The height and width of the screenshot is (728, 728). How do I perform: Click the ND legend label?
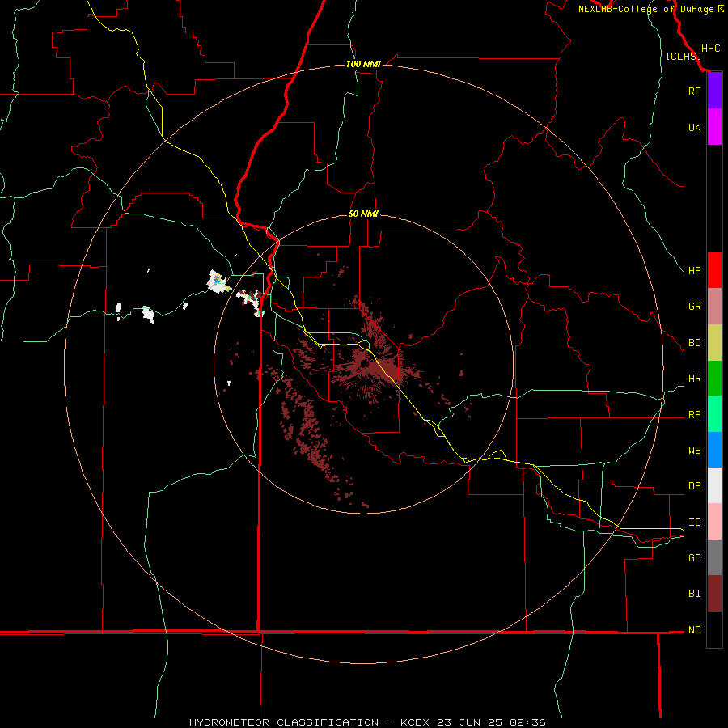694,630
